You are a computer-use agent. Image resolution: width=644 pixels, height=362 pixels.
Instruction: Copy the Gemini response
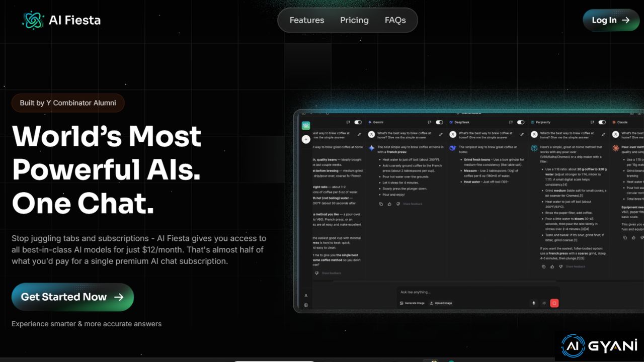click(381, 204)
